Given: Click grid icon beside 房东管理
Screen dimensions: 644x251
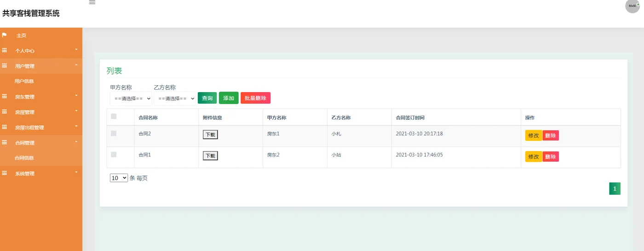Looking at the screenshot, I should click(5, 97).
